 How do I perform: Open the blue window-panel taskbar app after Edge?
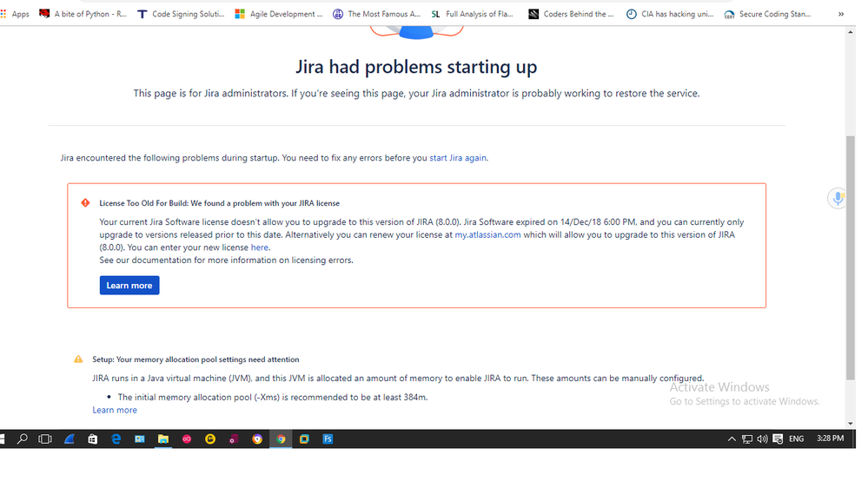(140, 439)
